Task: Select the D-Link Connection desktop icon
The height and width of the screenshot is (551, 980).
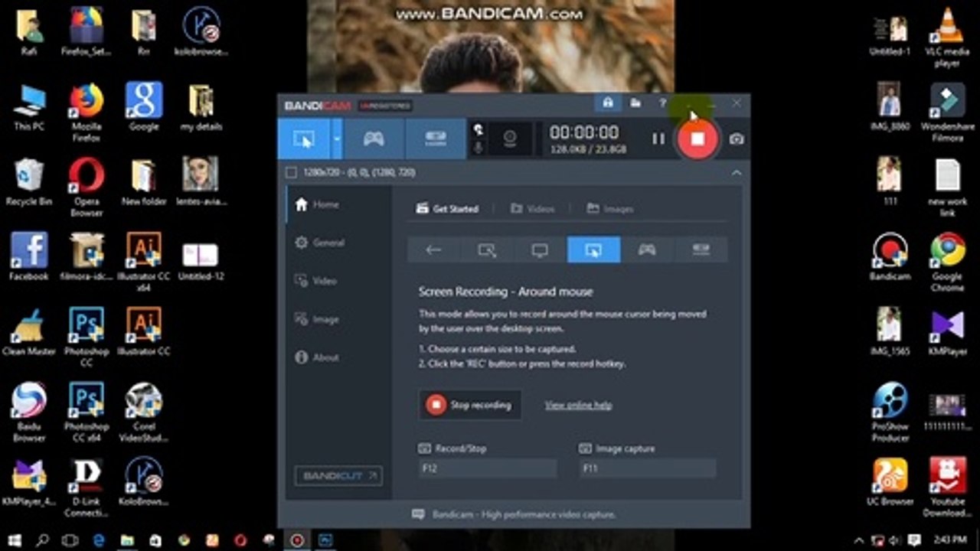Action: click(87, 487)
